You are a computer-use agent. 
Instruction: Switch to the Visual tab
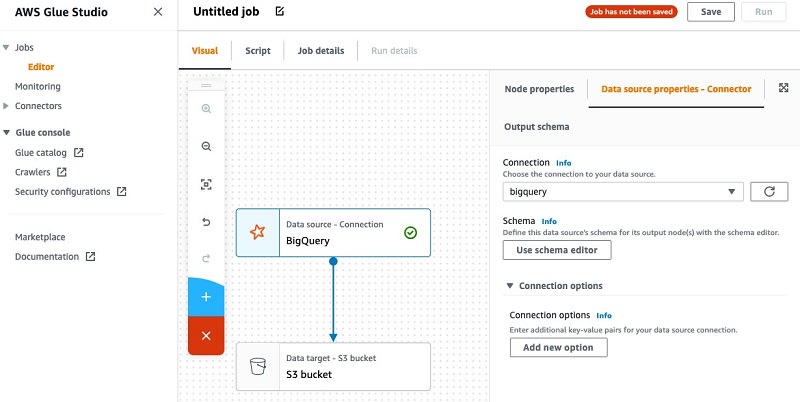click(205, 51)
